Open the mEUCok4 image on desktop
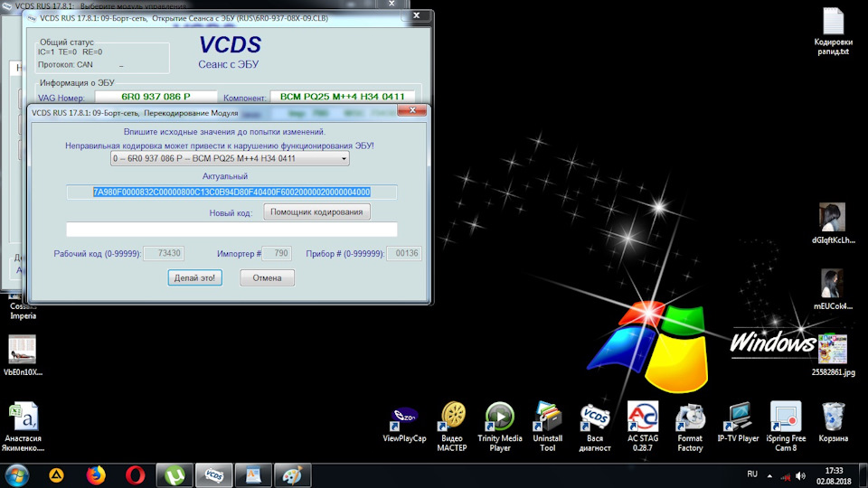868x488 pixels. point(833,289)
